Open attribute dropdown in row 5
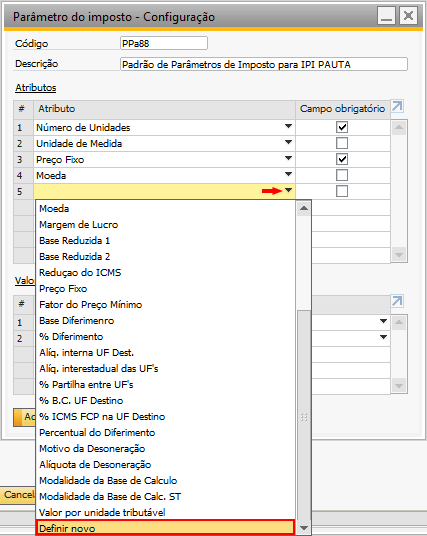Viewport: 427px width, 536px height. (289, 190)
